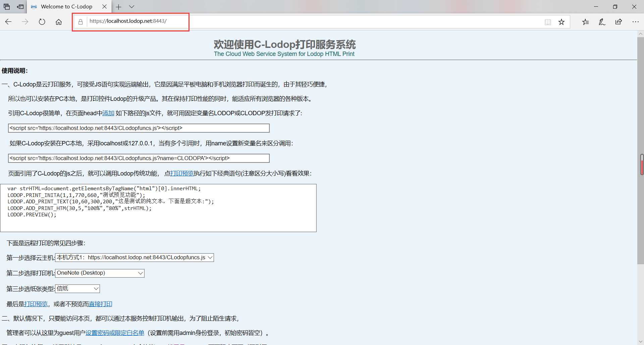Click the browser Forward arrow

[x=25, y=22]
